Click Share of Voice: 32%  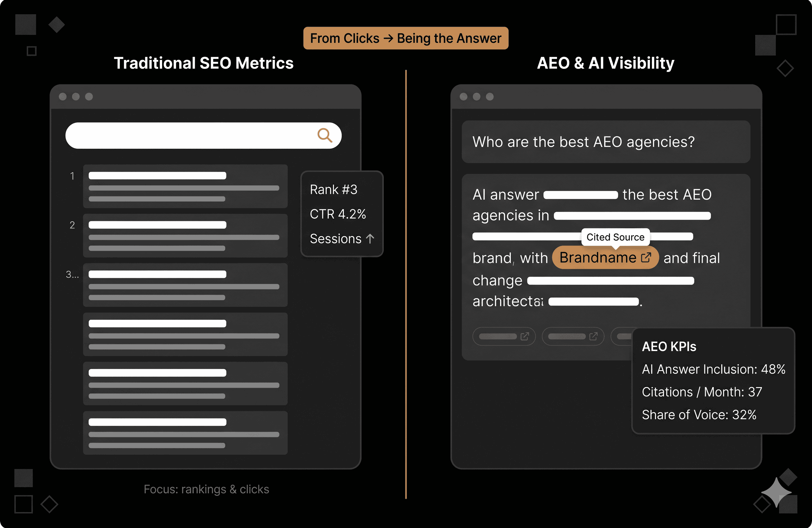point(699,415)
